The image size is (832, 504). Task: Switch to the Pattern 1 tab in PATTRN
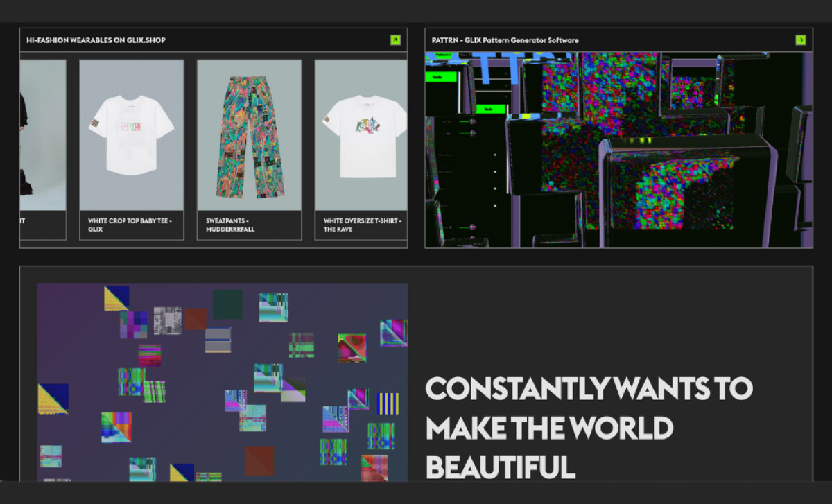444,54
